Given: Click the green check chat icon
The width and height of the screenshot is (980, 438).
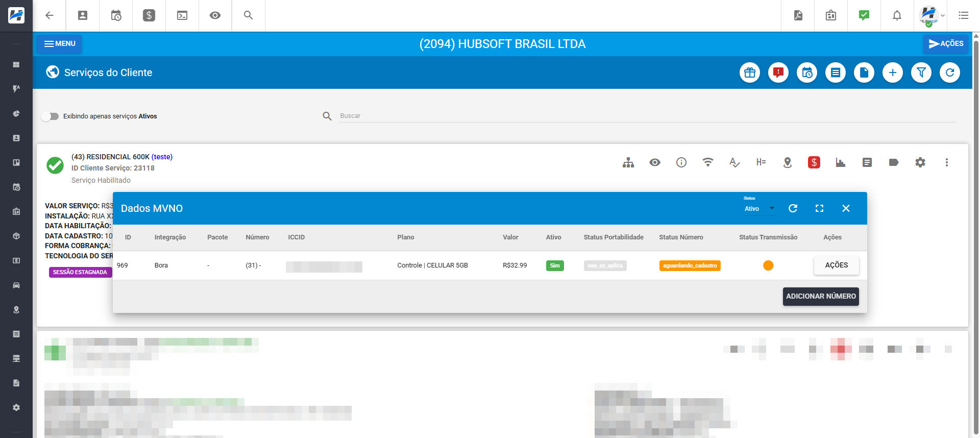Looking at the screenshot, I should pyautogui.click(x=864, y=15).
